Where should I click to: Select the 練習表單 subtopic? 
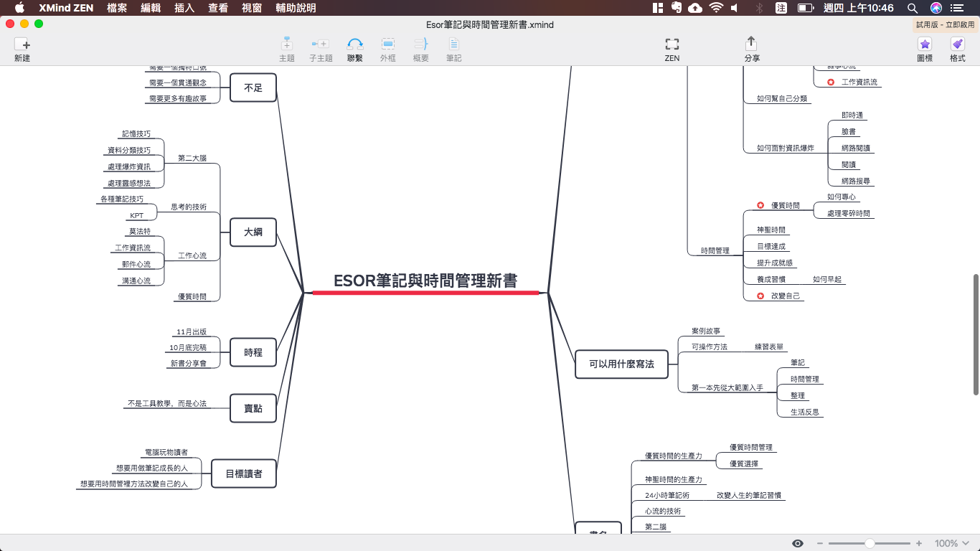[x=769, y=347]
